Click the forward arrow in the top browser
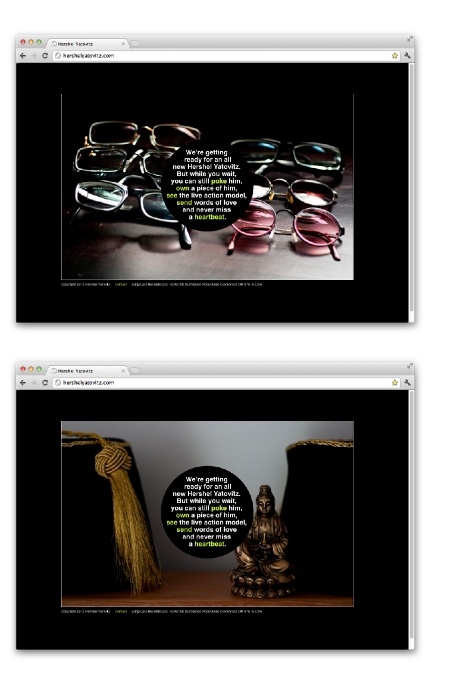Viewport: 452px width, 689px height. click(x=34, y=56)
